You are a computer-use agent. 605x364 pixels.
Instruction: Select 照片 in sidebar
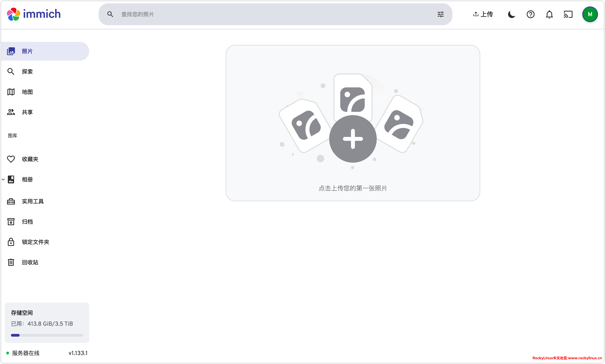27,51
